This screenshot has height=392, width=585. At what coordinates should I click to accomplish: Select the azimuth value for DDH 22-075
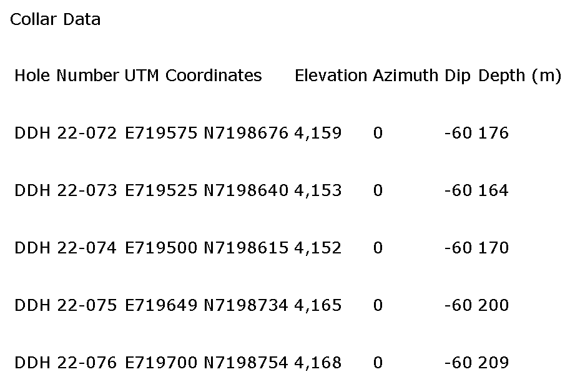pyautogui.click(x=378, y=305)
